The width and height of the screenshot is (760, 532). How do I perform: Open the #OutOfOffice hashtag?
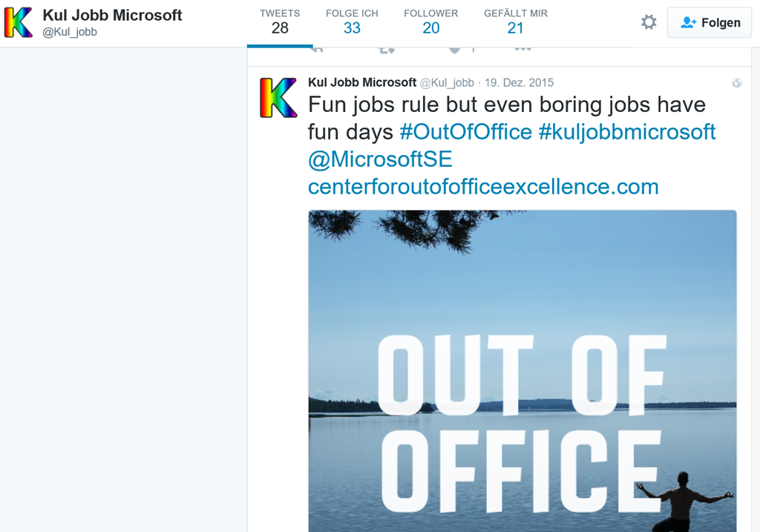coord(465,132)
